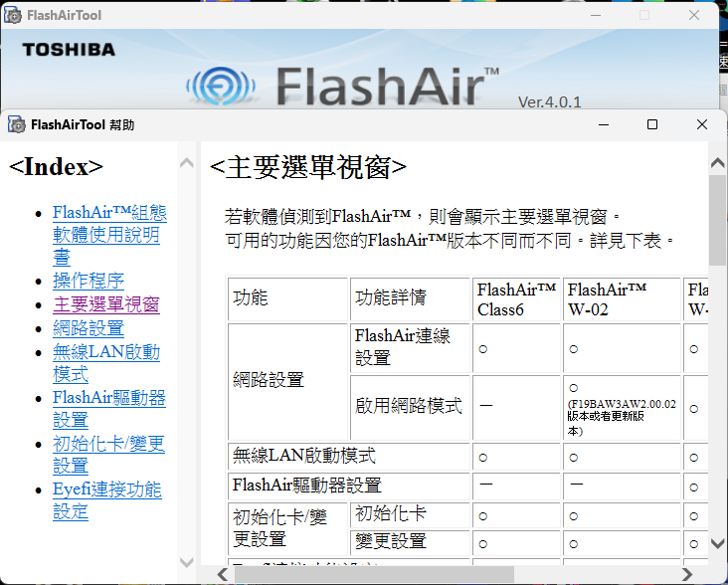Click the Ver.4.0.1 version label
This screenshot has height=585, width=728.
(x=549, y=101)
